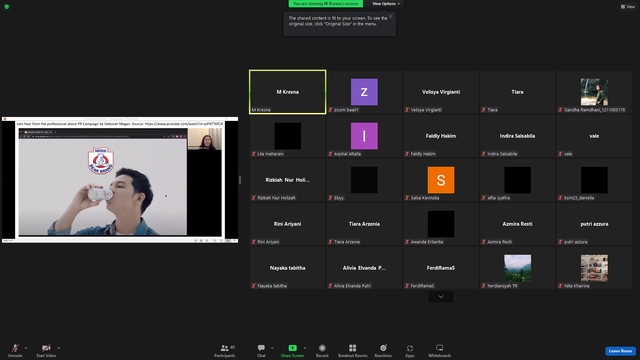Select the Rizkiah Nur Holizah tile
Screen dimensions: 640x360
pyautogui.click(x=288, y=180)
